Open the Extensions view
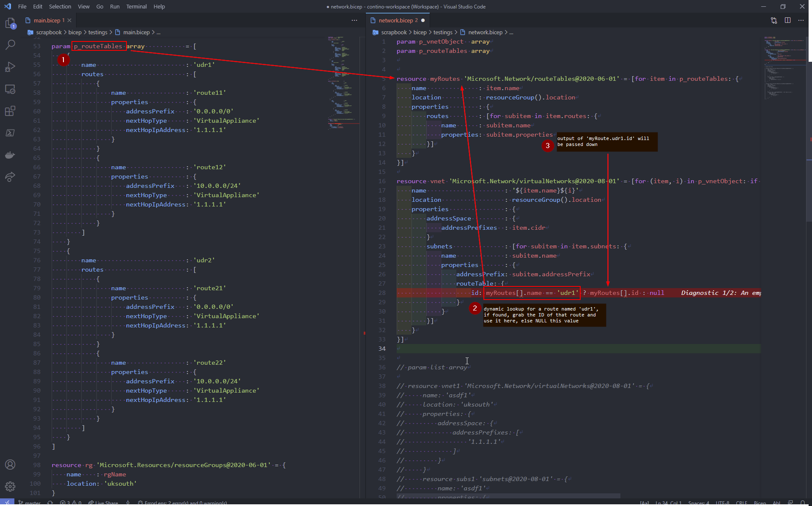The width and height of the screenshot is (812, 506). (10, 111)
